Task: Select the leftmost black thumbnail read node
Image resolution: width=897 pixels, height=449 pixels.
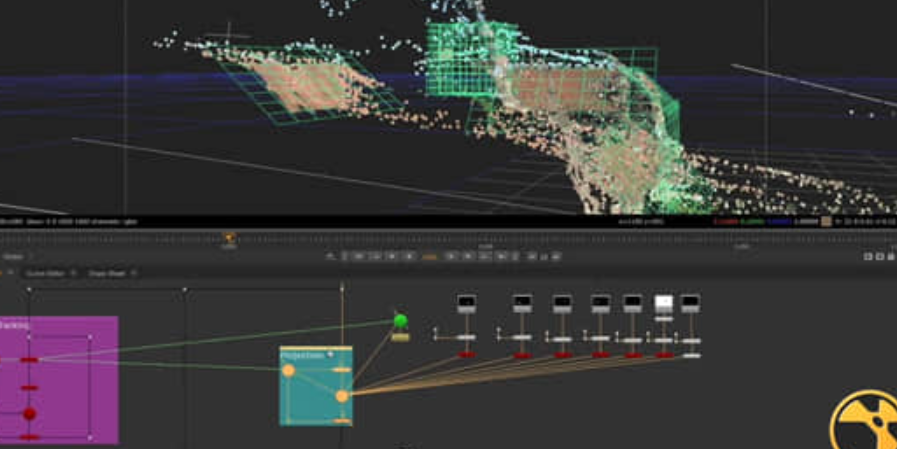Action: click(x=466, y=302)
